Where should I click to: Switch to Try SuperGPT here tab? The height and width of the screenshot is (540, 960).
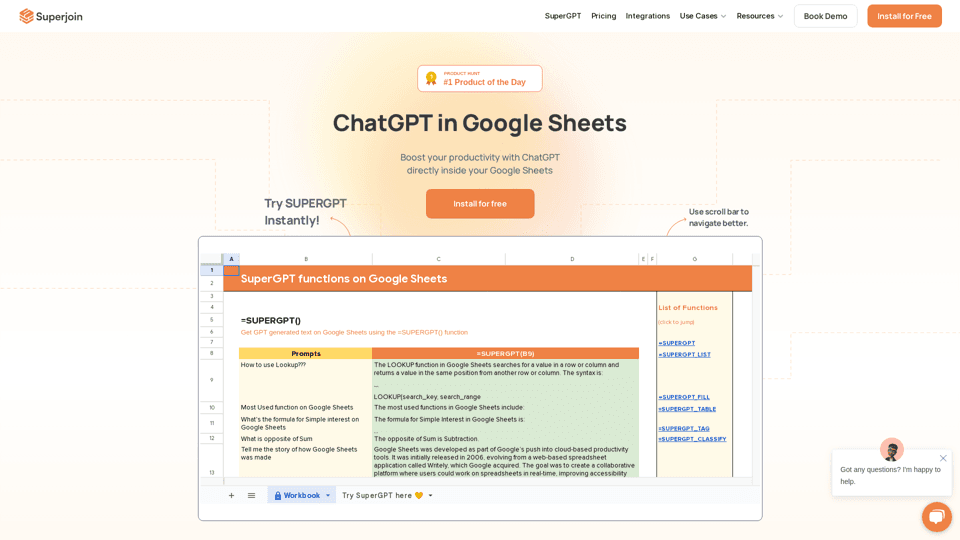[x=382, y=495]
